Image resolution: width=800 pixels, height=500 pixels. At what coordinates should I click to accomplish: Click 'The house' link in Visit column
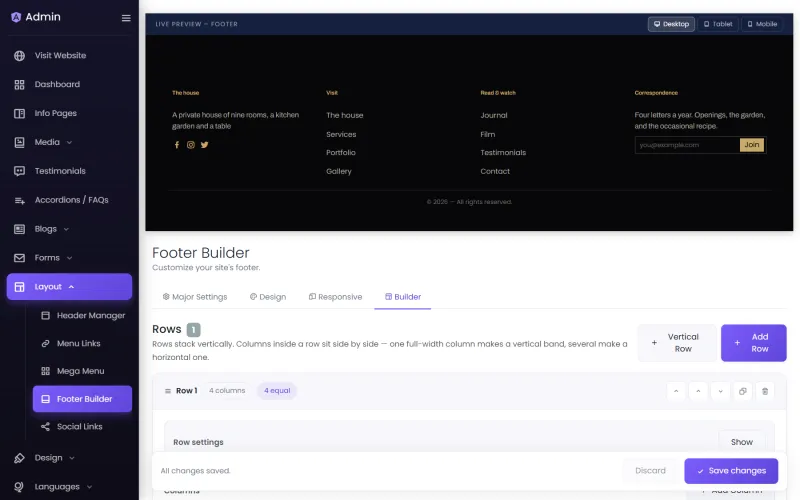pos(345,115)
